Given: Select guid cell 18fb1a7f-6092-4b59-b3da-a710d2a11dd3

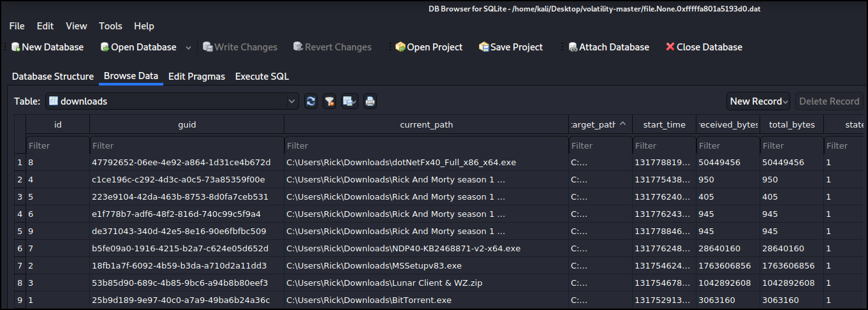Looking at the screenshot, I should coord(187,266).
